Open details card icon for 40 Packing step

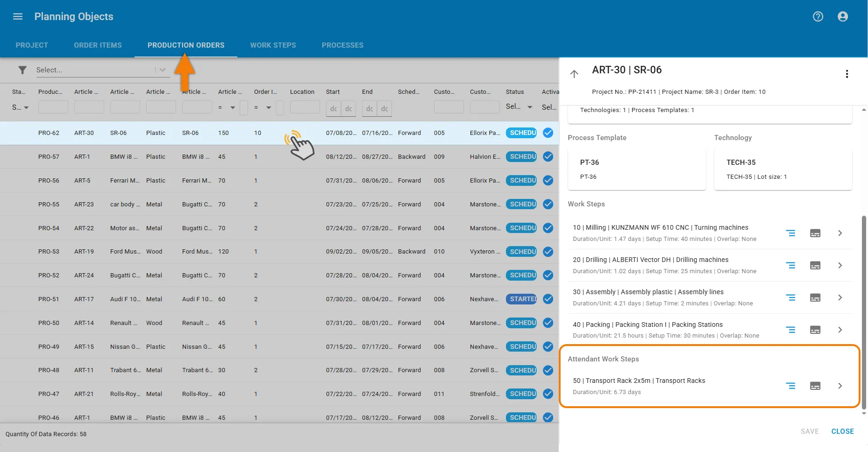coord(815,330)
